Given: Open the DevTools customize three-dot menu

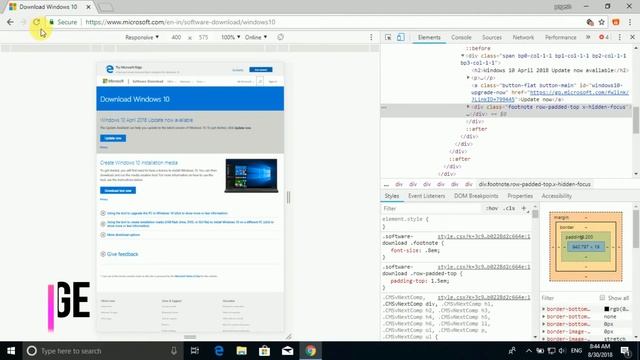Looking at the screenshot, I should 620,37.
